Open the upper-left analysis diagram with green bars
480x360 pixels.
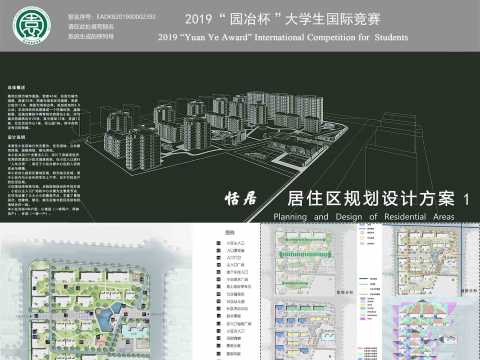[x=304, y=262]
